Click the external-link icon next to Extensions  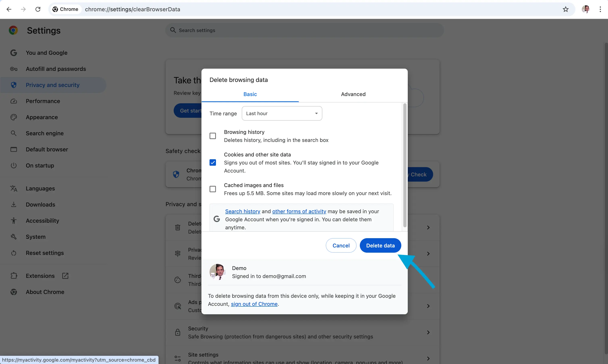[65, 276]
